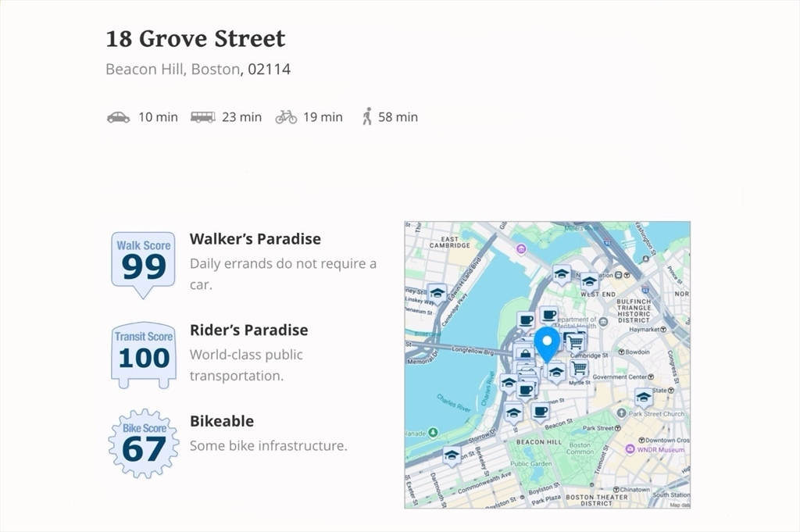Viewport: 800px width, 532px height.
Task: Open the Walk Score 99 badge
Action: 143,262
